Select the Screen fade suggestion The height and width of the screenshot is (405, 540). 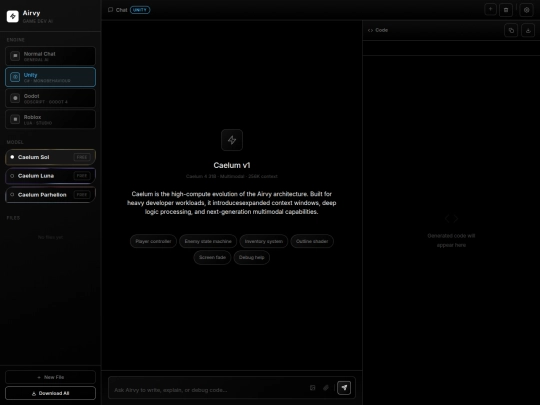pyautogui.click(x=212, y=258)
